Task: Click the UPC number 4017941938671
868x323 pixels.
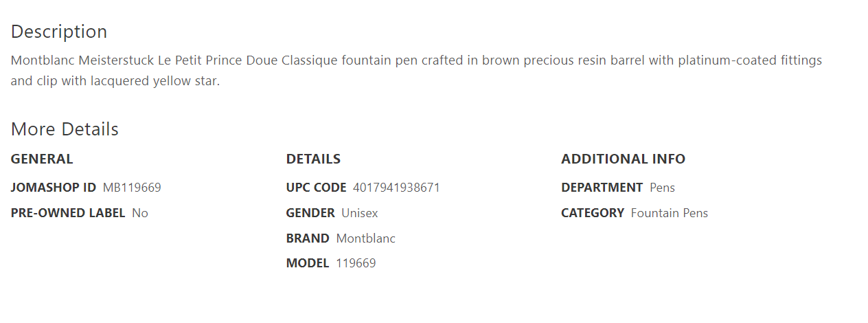Action: click(x=396, y=188)
